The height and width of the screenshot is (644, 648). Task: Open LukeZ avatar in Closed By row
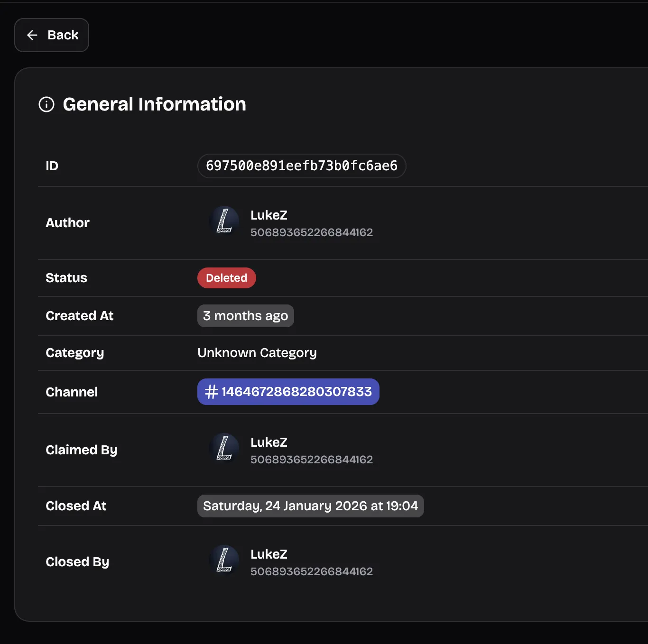click(x=224, y=560)
